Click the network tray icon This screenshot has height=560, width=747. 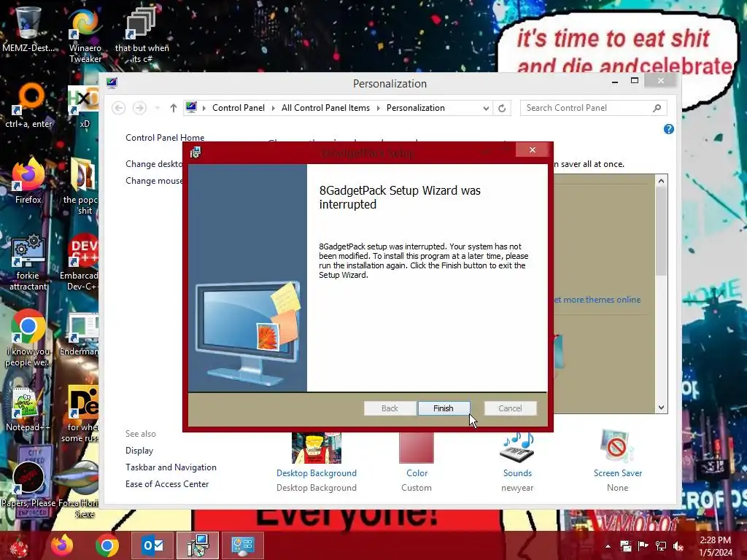[x=661, y=546]
